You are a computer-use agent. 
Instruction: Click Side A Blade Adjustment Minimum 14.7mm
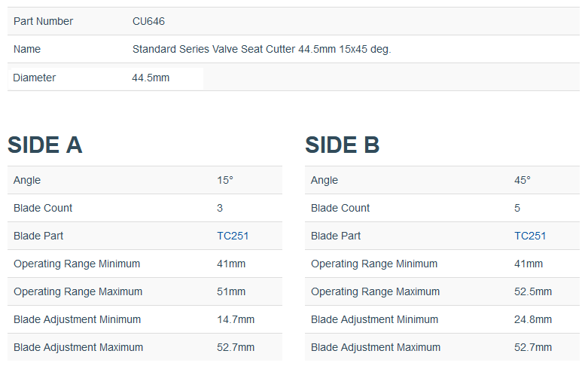click(x=236, y=319)
